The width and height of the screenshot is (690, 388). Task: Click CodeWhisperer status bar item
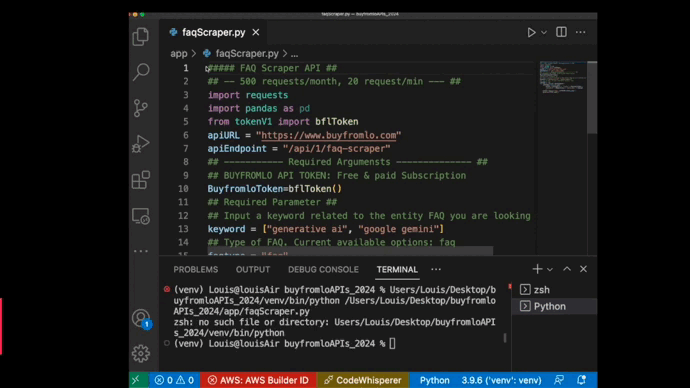click(363, 380)
